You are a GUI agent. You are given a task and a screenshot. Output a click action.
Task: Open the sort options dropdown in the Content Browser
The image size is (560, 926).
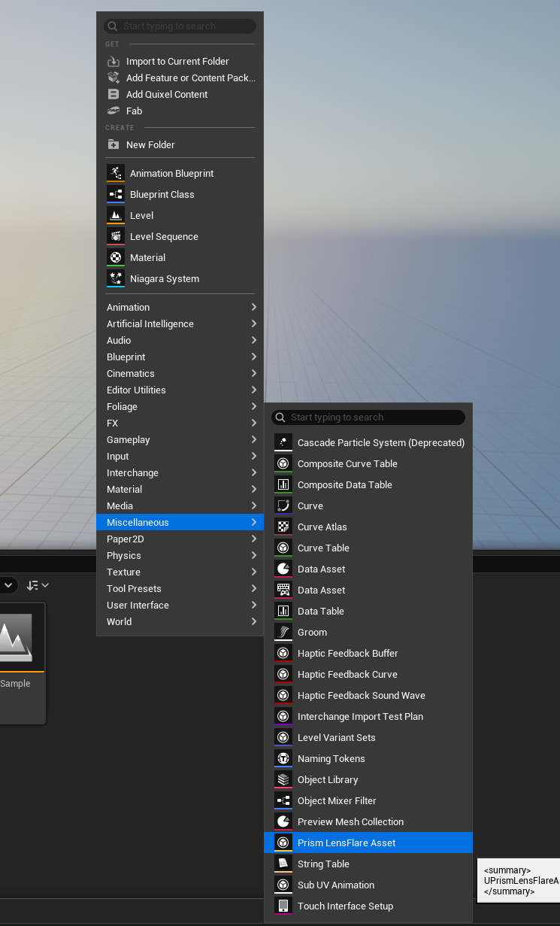(x=38, y=585)
